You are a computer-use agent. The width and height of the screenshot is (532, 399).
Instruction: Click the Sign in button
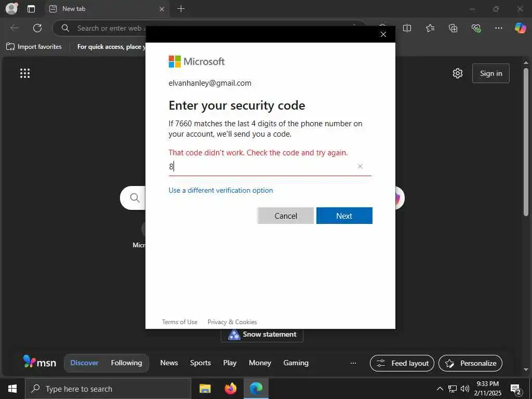coord(490,73)
